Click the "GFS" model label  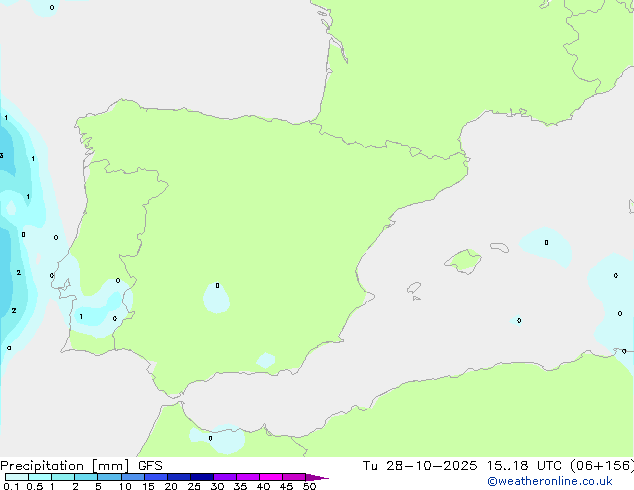[150, 465]
